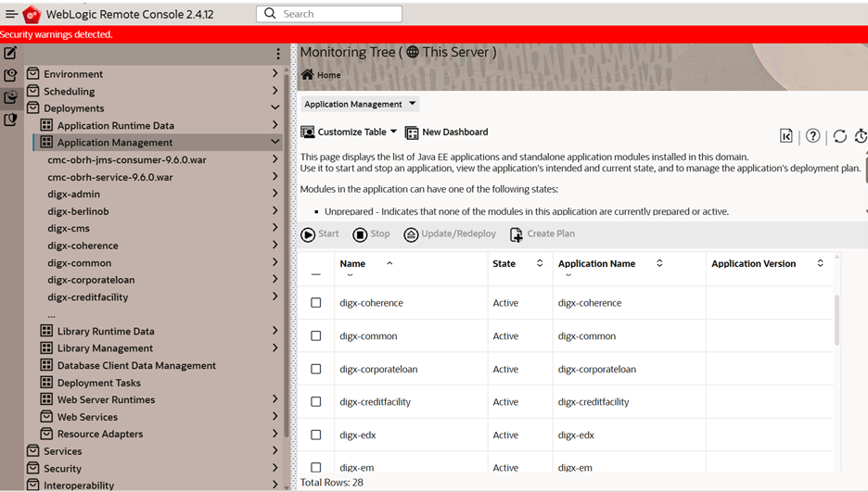
Task: Open Library Management tree item
Action: 105,347
